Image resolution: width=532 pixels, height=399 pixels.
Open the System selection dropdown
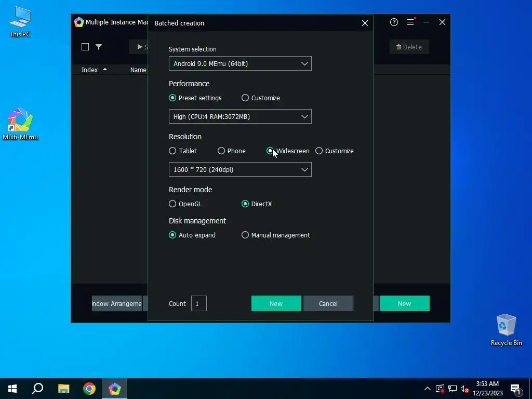pyautogui.click(x=240, y=64)
